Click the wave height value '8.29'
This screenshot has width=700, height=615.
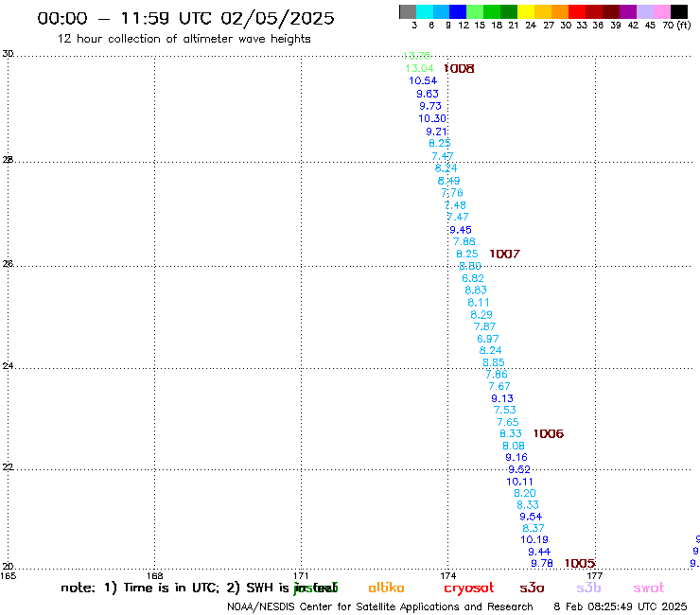pyautogui.click(x=481, y=315)
